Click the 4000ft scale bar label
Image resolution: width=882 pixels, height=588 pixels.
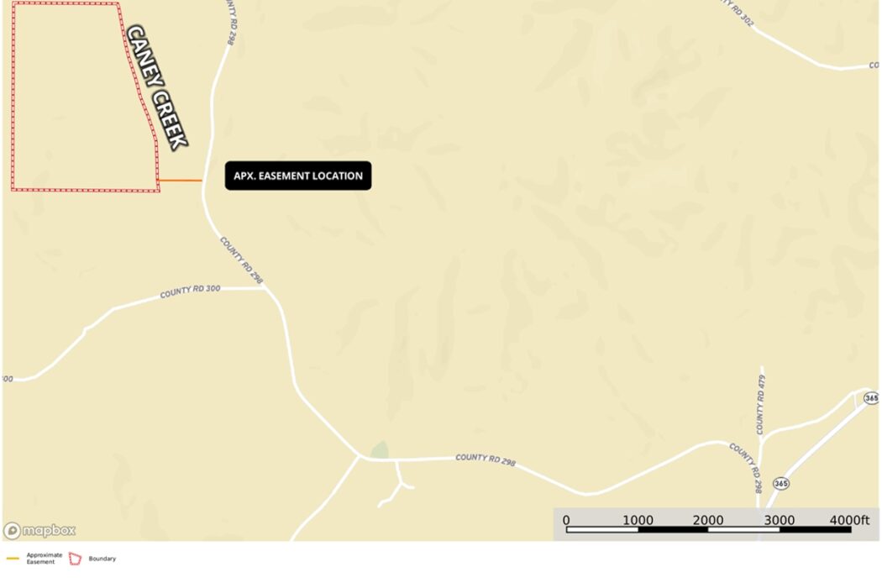pos(849,520)
